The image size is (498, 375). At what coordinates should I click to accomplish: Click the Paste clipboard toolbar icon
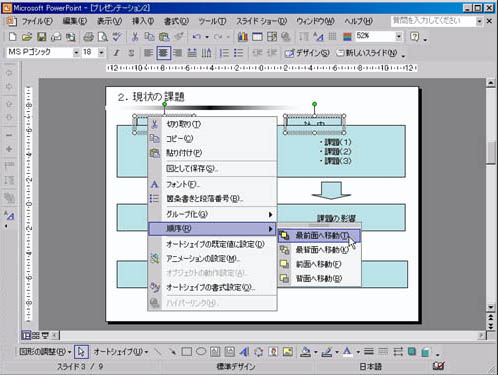(x=164, y=36)
